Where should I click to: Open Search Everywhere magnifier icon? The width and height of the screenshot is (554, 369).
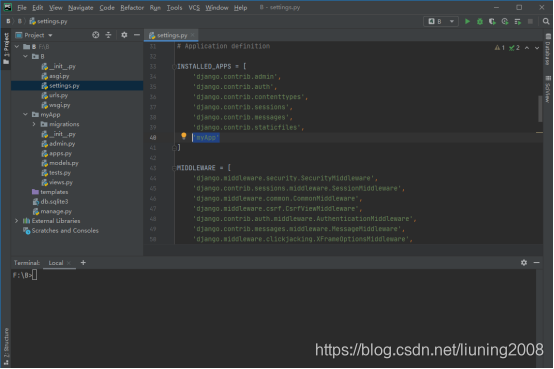tap(546, 22)
